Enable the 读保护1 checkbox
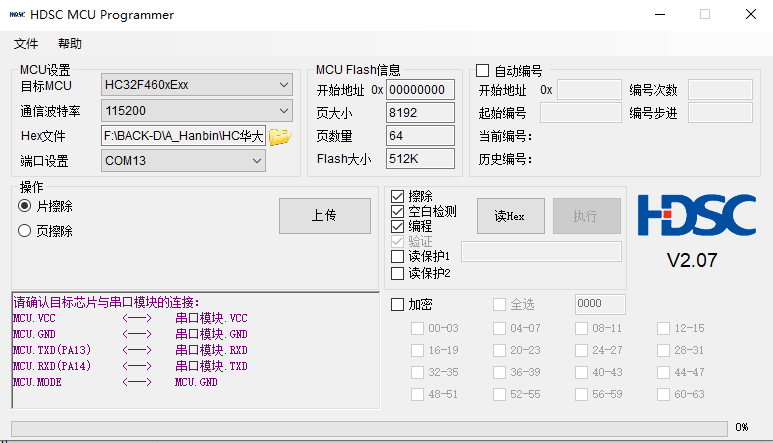 (x=397, y=256)
